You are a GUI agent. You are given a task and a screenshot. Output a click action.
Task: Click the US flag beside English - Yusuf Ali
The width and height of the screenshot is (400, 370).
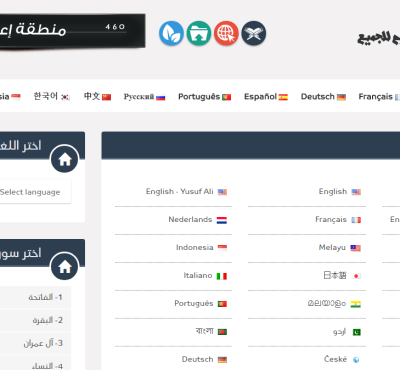(x=222, y=192)
